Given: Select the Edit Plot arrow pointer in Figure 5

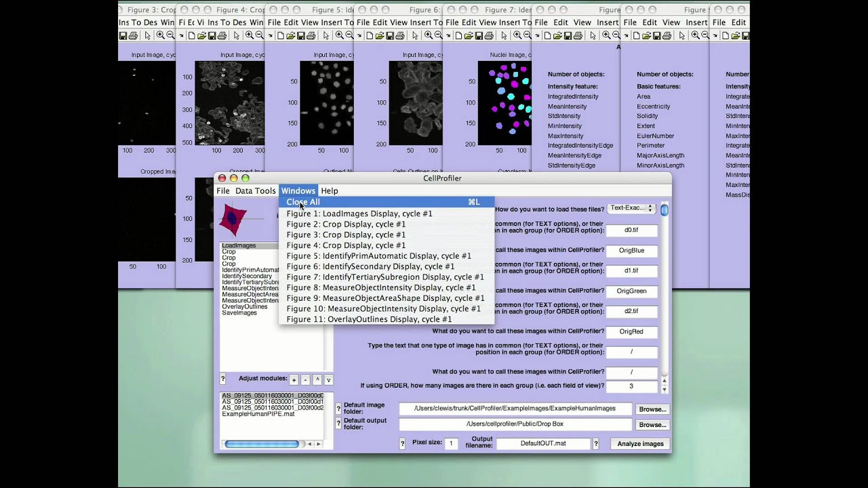Looking at the screenshot, I should point(325,35).
